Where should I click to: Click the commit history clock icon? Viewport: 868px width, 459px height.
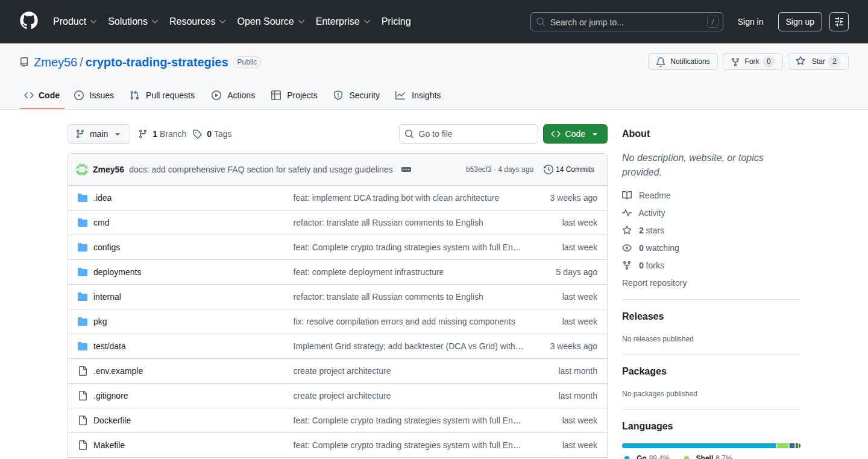[x=548, y=169]
